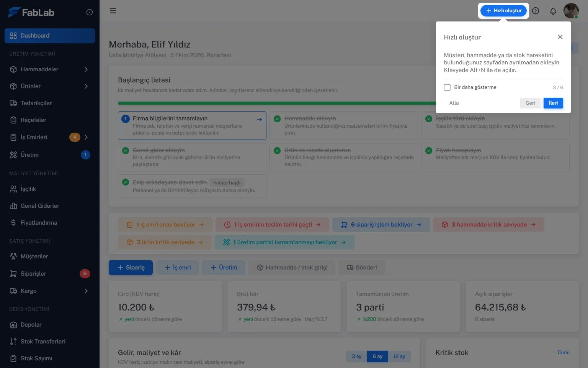Click the İleri button
The width and height of the screenshot is (588, 368).
point(553,103)
